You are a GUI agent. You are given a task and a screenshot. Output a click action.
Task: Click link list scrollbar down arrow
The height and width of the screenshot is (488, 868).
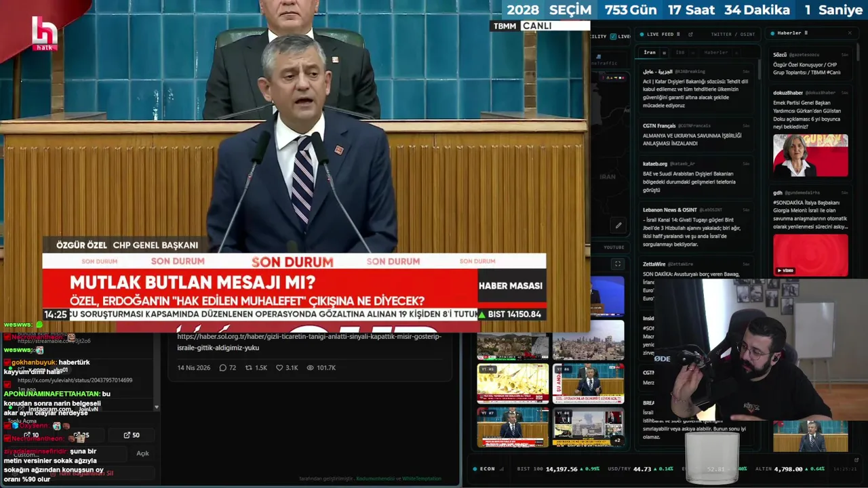pos(157,407)
